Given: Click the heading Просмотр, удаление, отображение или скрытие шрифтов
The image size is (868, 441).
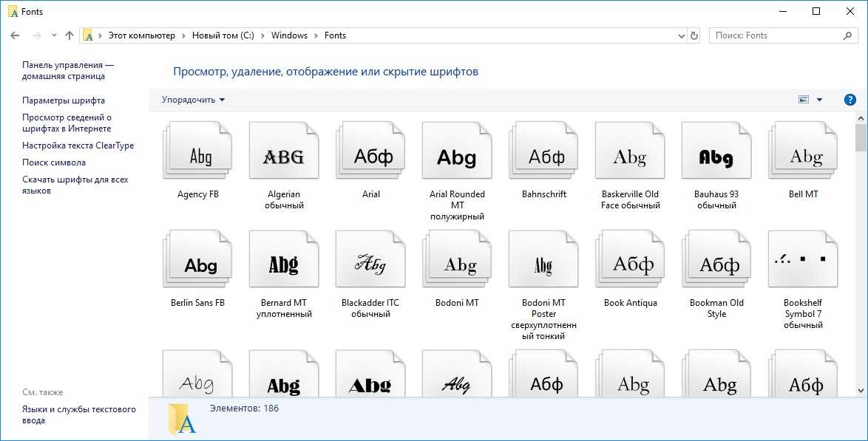Looking at the screenshot, I should click(x=325, y=72).
